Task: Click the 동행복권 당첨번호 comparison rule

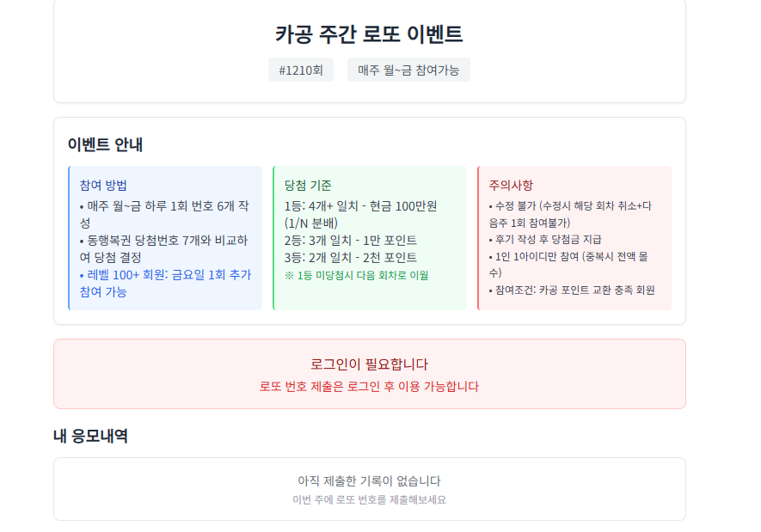Action: point(163,248)
